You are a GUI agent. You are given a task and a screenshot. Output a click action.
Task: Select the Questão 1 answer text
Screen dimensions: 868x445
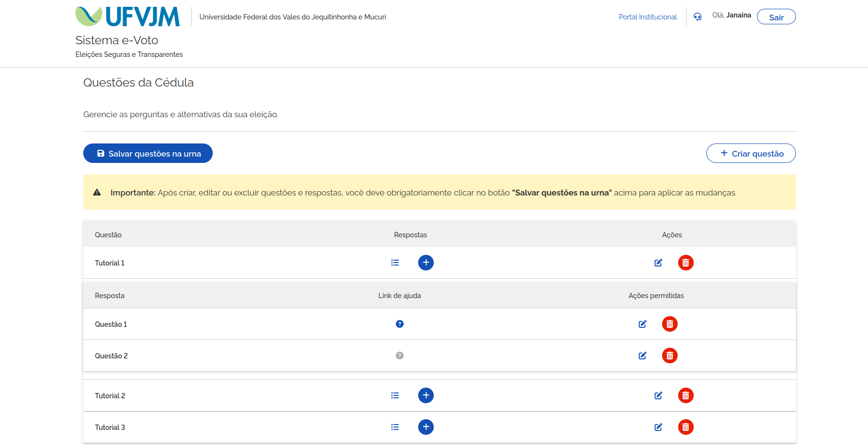point(111,324)
